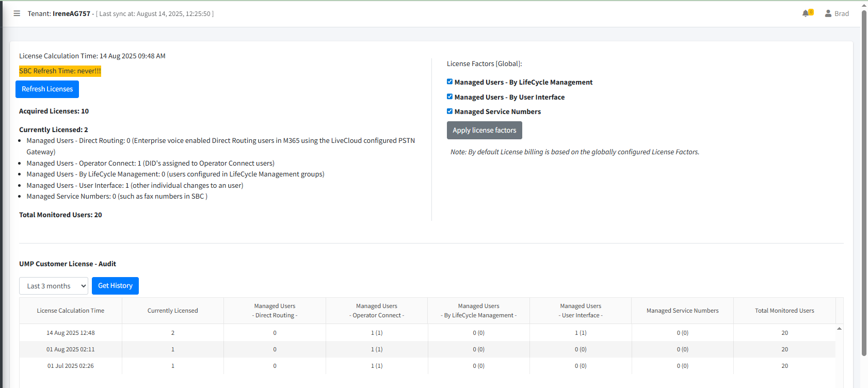Select the 14 Aug 2025 12:48 audit row
Image resolution: width=868 pixels, height=388 pixels.
coord(427,333)
